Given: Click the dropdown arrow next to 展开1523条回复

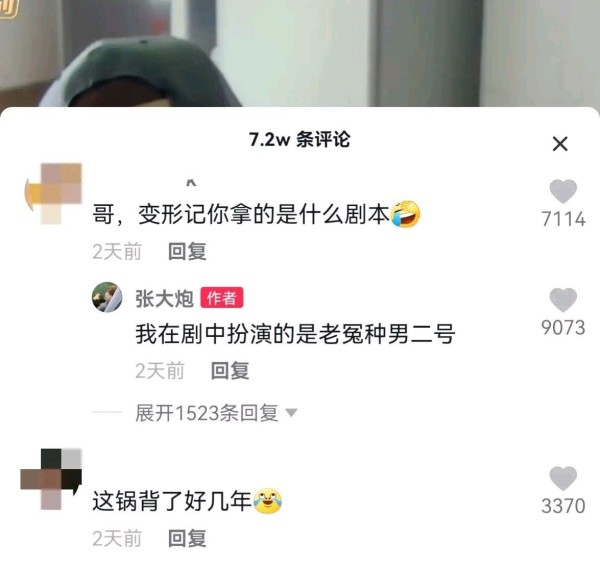Looking at the screenshot, I should tap(291, 413).
